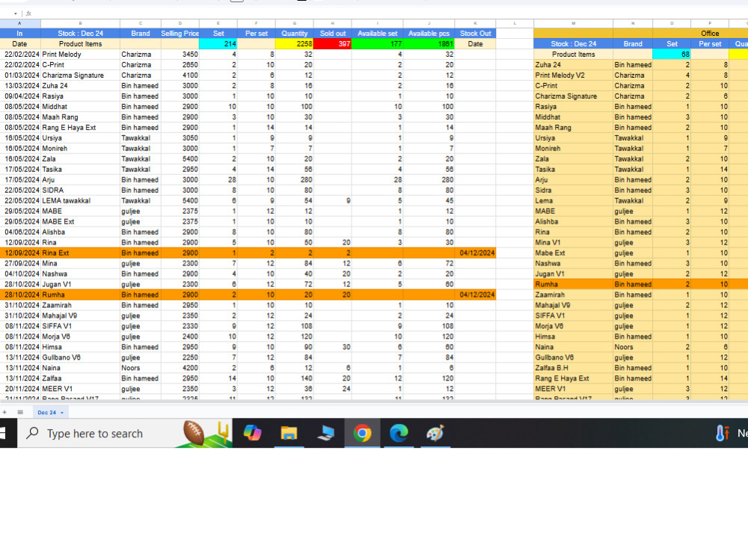Open the name box dropdown arrow
This screenshot has width=748, height=560.
coord(16,14)
